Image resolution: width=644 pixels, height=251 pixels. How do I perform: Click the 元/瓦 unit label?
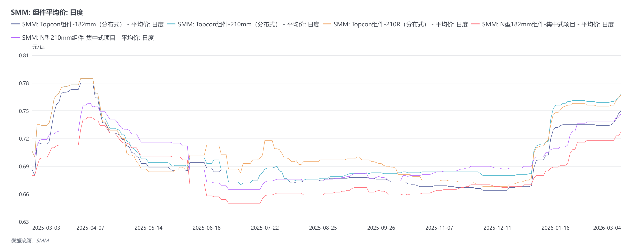(38, 47)
